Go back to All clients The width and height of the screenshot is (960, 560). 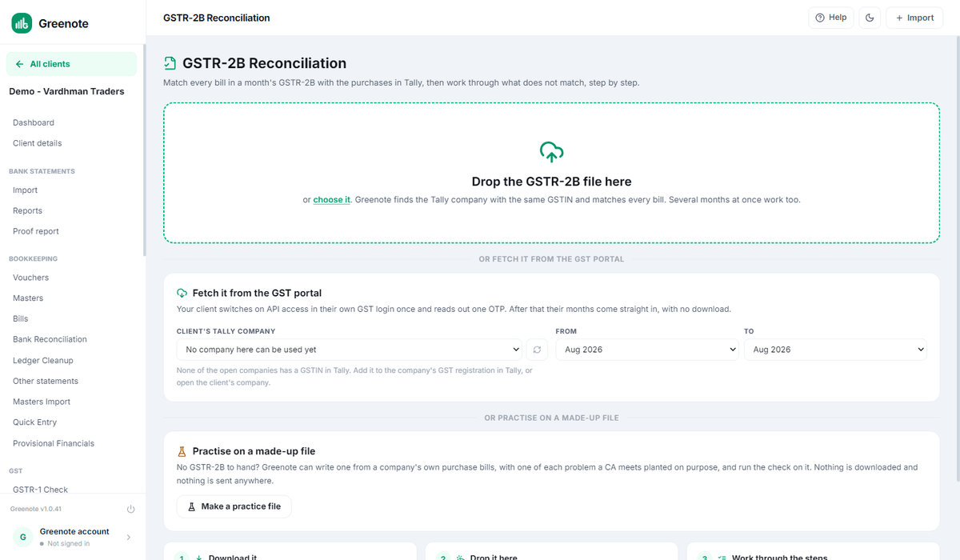71,64
